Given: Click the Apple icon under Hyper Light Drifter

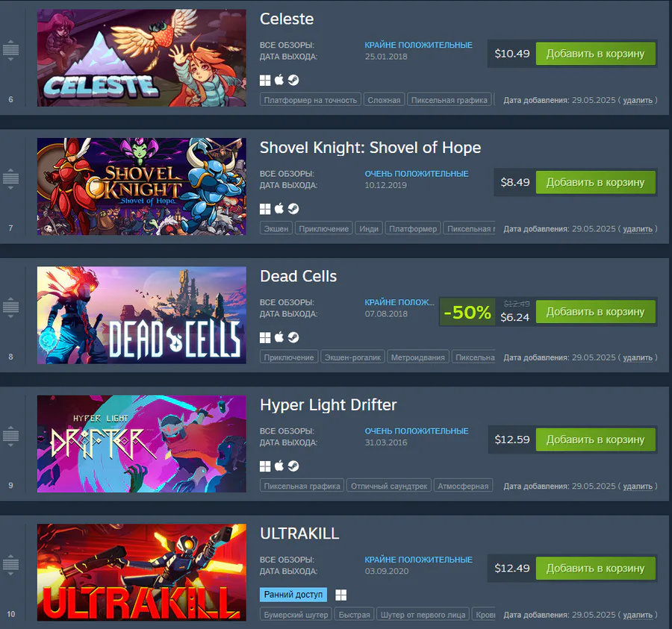Looking at the screenshot, I should (x=279, y=466).
